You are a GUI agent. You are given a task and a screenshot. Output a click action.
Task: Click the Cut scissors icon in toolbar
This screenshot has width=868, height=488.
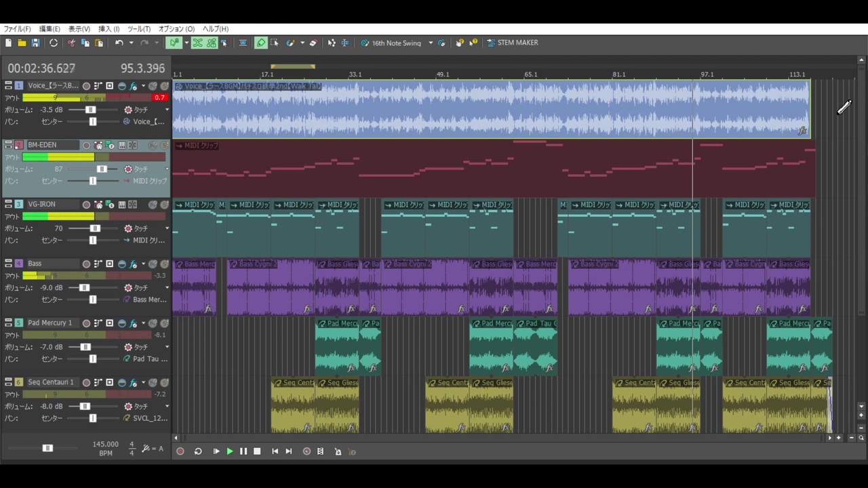(71, 43)
